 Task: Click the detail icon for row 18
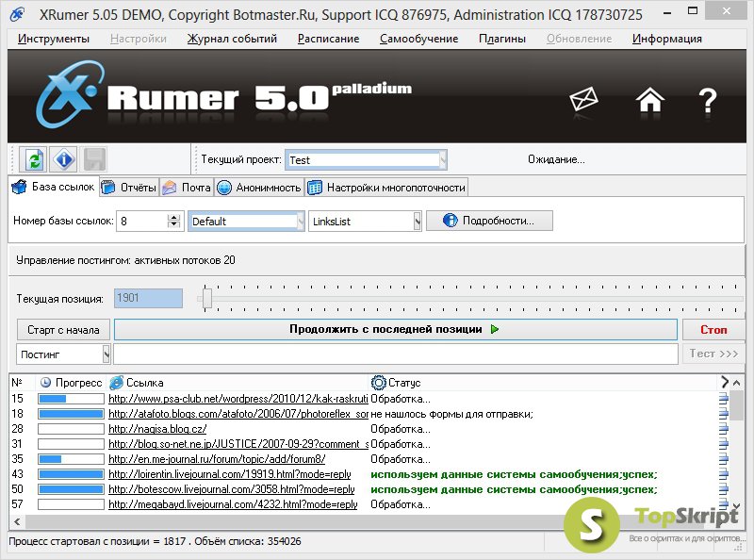[723, 414]
